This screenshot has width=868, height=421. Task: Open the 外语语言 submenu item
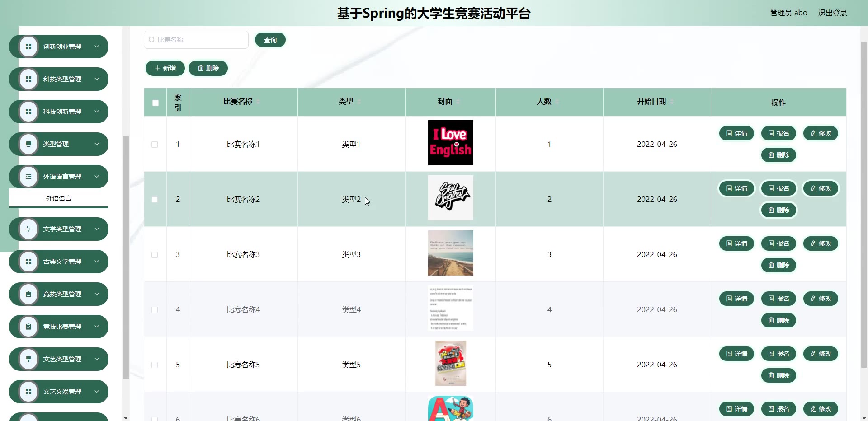[x=59, y=198]
